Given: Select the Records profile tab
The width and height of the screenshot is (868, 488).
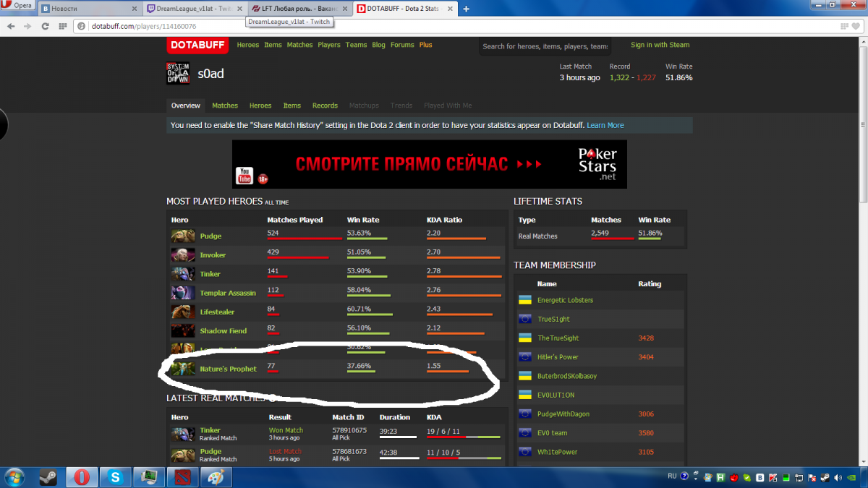Looking at the screenshot, I should coord(325,106).
